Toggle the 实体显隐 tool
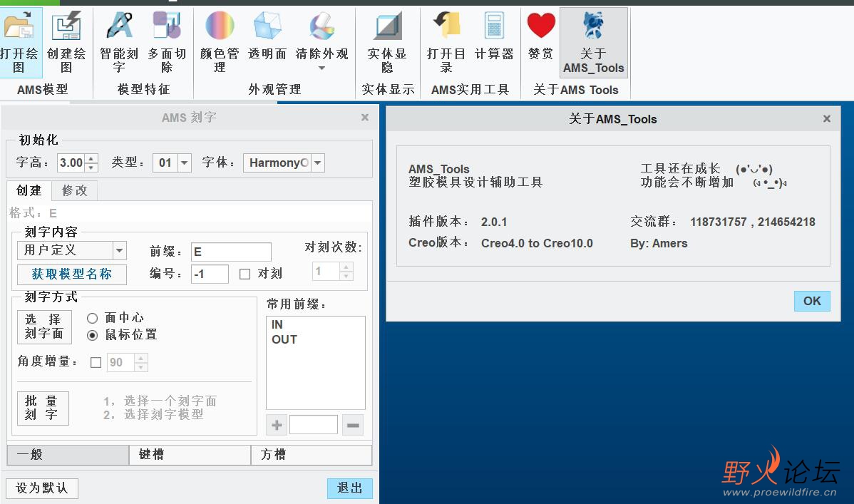The width and height of the screenshot is (854, 504). click(x=387, y=26)
